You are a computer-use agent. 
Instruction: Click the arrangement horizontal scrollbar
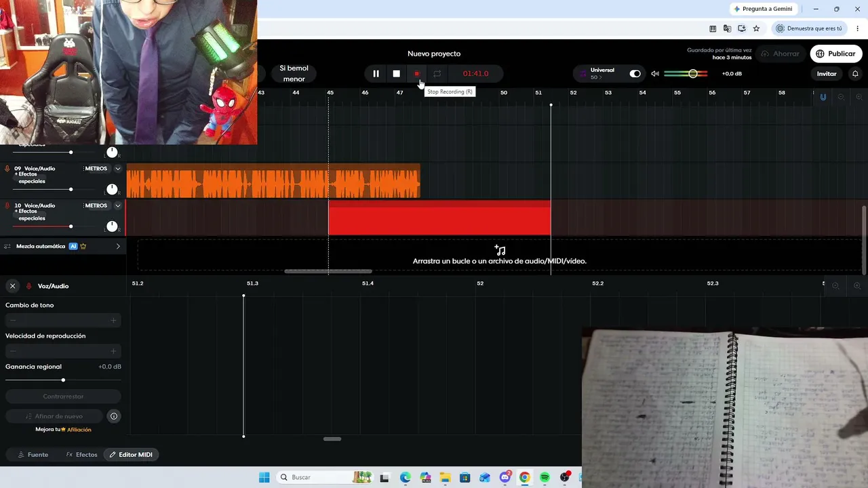328,271
